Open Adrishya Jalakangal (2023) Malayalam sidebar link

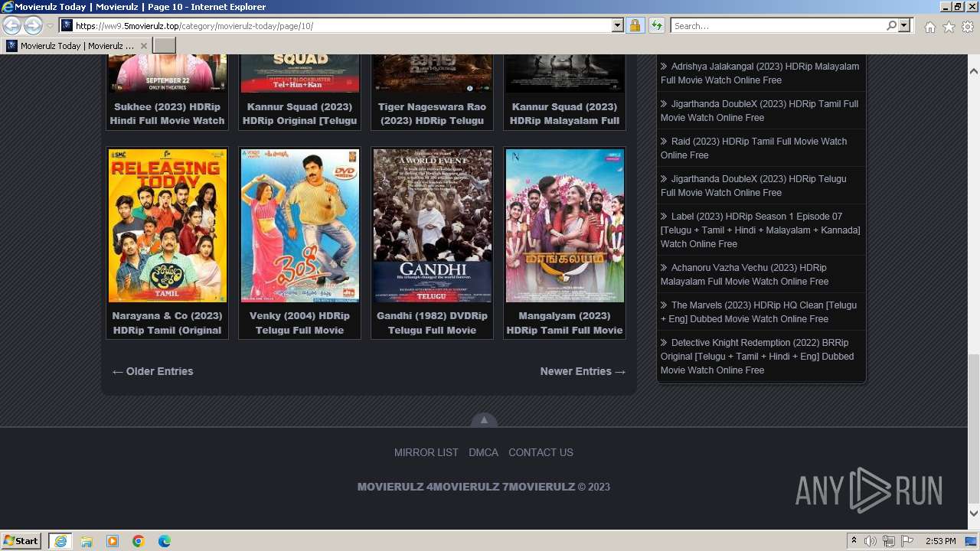759,73
